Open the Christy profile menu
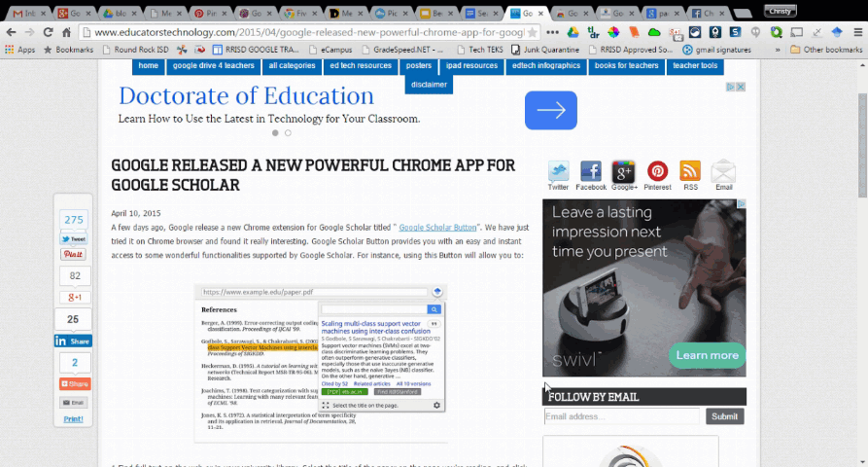This screenshot has height=467, width=868. point(780,11)
